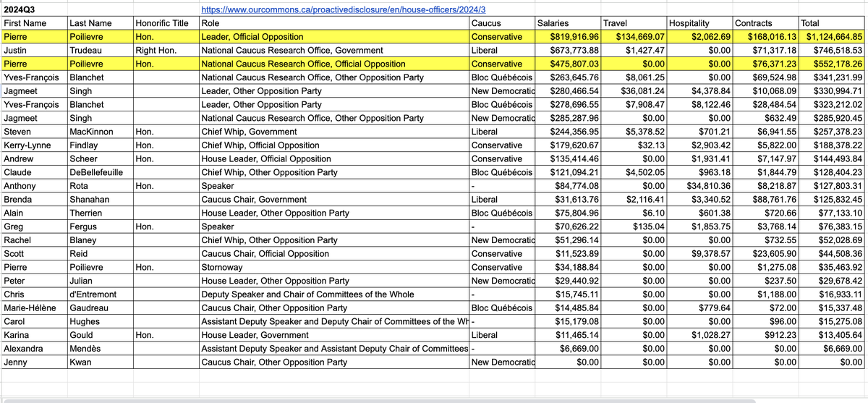Click the National Caucus Research Office, Government cell
This screenshot has height=403, width=868.
pos(333,51)
